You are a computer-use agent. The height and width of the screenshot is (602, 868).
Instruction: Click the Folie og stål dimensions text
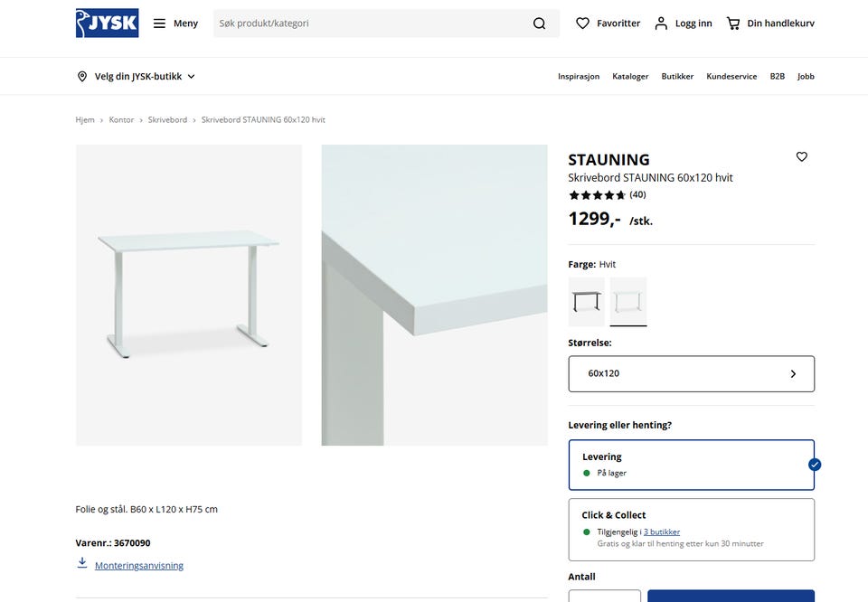146,509
